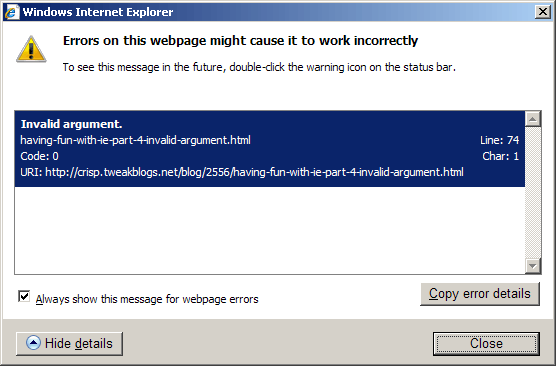
Task: Click empty white area of error list
Action: (x=269, y=231)
